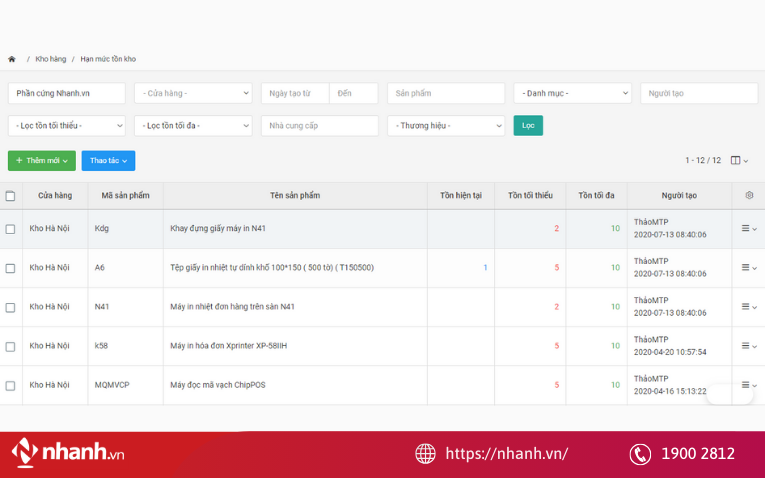Open row actions menu for Kdg product
Image resolution: width=765 pixels, height=478 pixels.
tap(749, 228)
